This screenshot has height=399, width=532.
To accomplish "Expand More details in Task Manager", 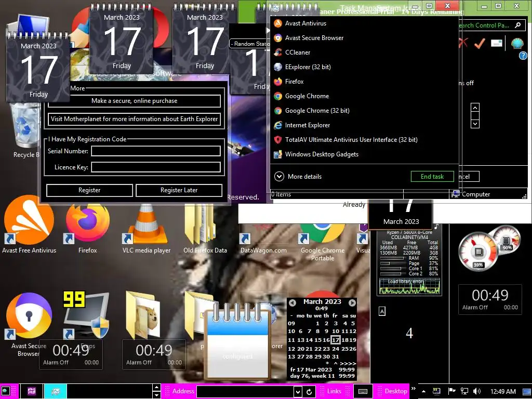I will pyautogui.click(x=298, y=177).
